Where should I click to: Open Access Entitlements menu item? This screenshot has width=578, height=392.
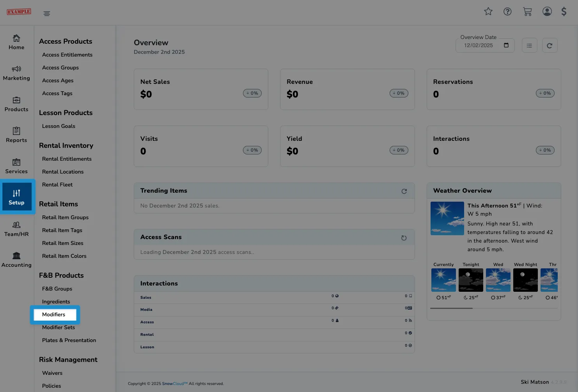(x=67, y=55)
